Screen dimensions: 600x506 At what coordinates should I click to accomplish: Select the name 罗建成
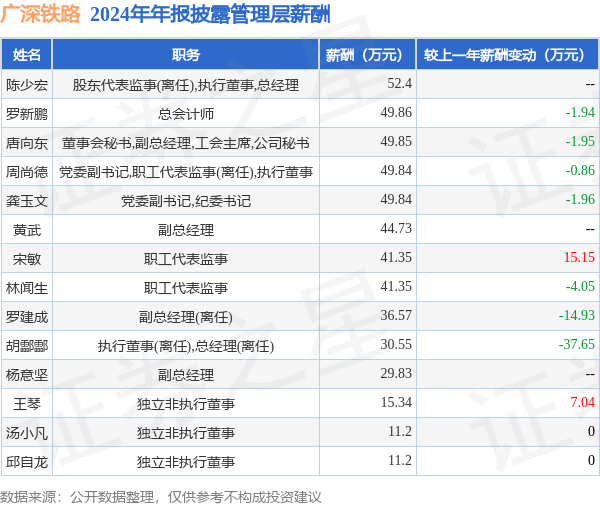(x=27, y=317)
